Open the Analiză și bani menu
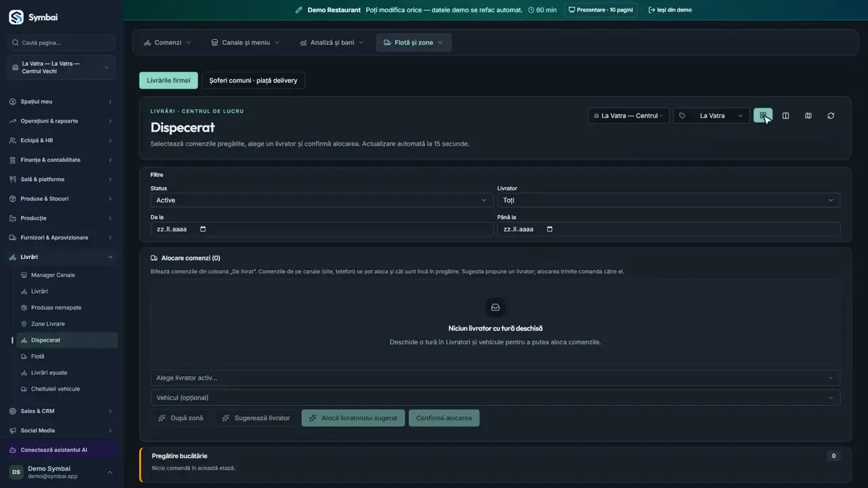Image resolution: width=868 pixels, height=488 pixels. click(x=332, y=43)
